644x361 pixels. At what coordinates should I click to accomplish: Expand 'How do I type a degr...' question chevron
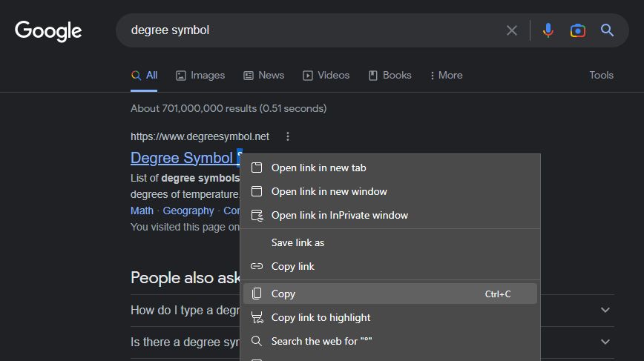pyautogui.click(x=605, y=310)
